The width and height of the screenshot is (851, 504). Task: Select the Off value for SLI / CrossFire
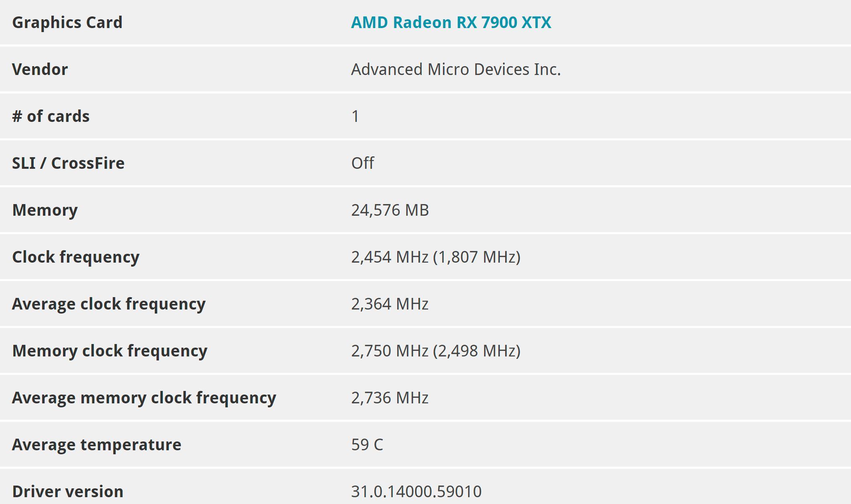363,163
